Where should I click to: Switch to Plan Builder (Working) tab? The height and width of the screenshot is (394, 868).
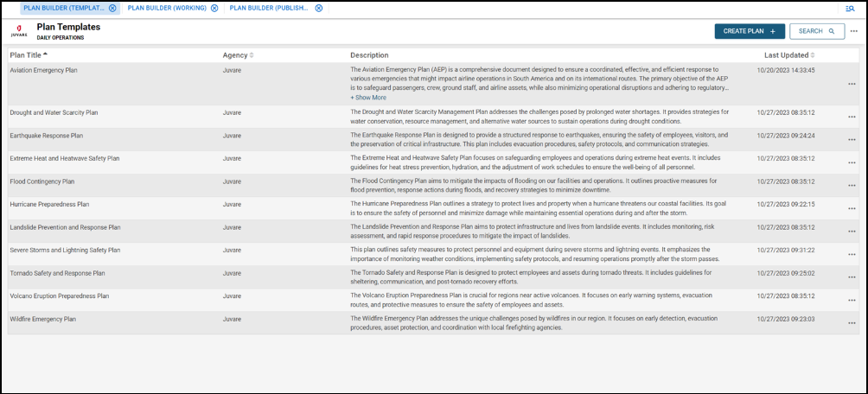pyautogui.click(x=167, y=8)
